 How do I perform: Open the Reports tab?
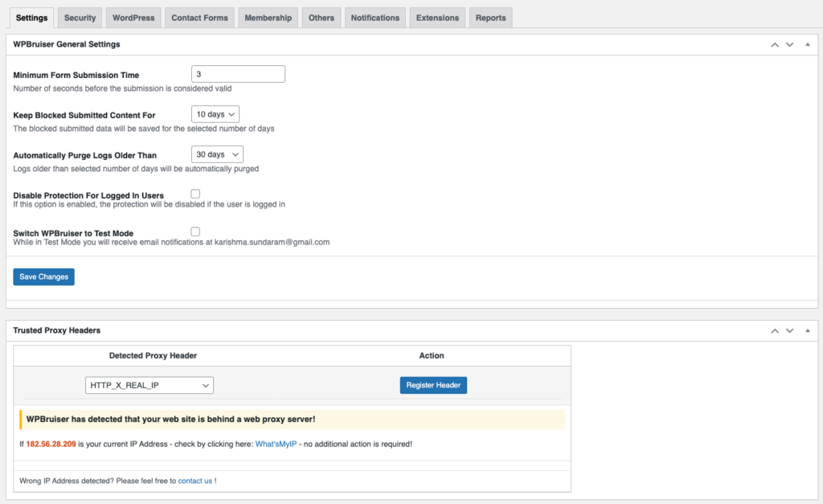[491, 18]
